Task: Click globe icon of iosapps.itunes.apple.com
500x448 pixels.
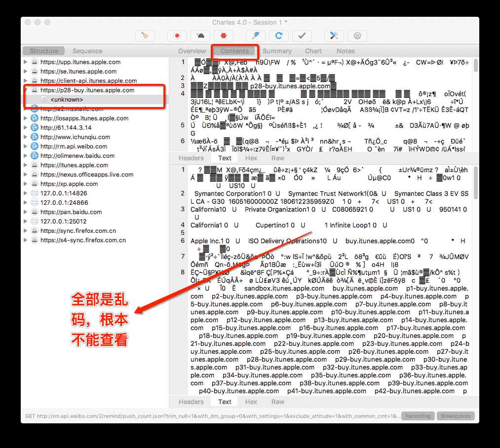Action: click(x=35, y=118)
